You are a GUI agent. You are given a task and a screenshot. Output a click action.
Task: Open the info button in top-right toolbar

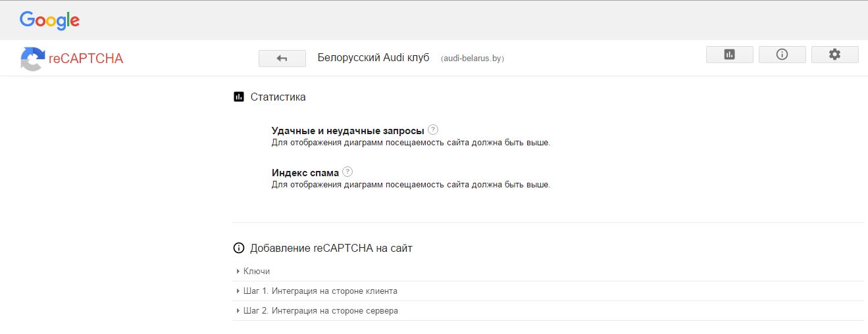pos(782,55)
